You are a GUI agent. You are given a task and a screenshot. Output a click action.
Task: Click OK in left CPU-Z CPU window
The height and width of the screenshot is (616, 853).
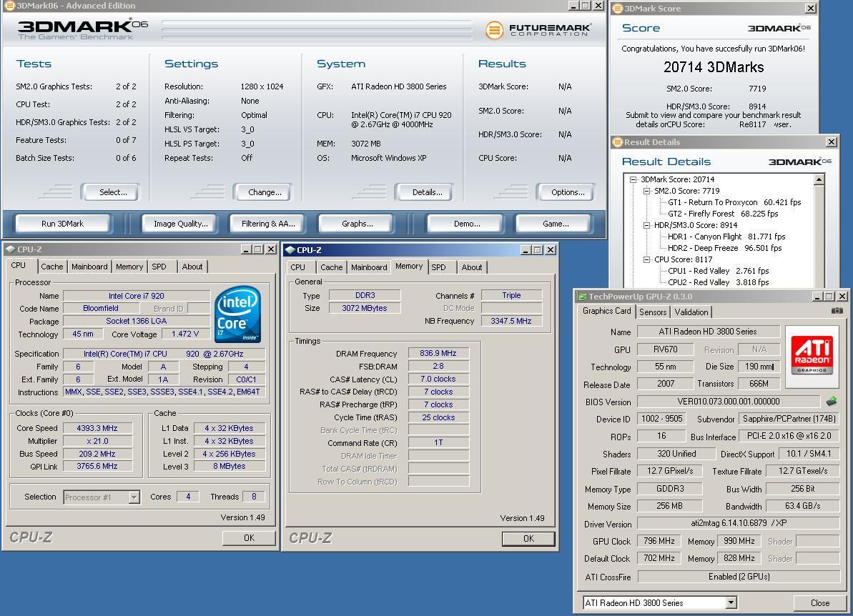[249, 537]
